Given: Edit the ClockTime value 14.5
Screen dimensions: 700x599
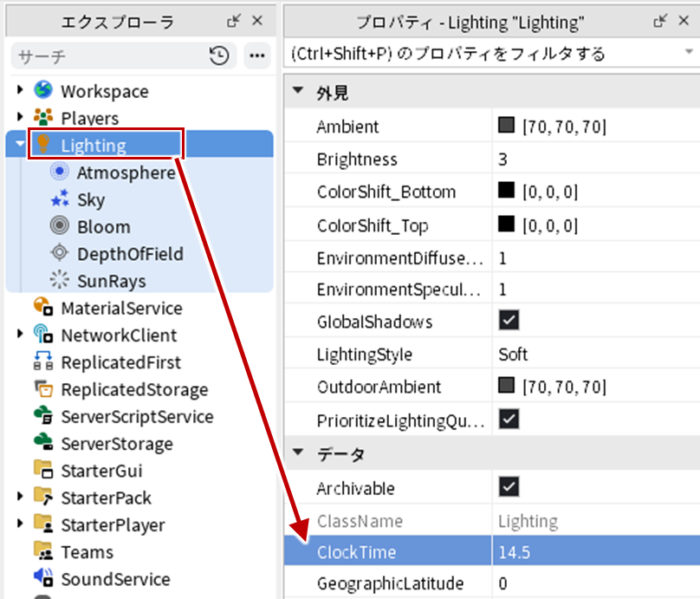Looking at the screenshot, I should 596,552.
